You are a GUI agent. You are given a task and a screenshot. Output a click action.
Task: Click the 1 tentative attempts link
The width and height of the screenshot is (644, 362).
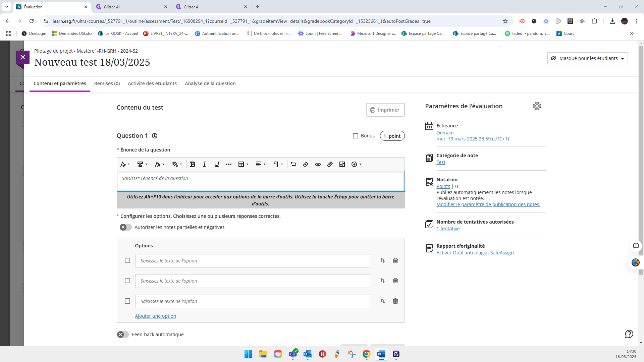click(448, 229)
